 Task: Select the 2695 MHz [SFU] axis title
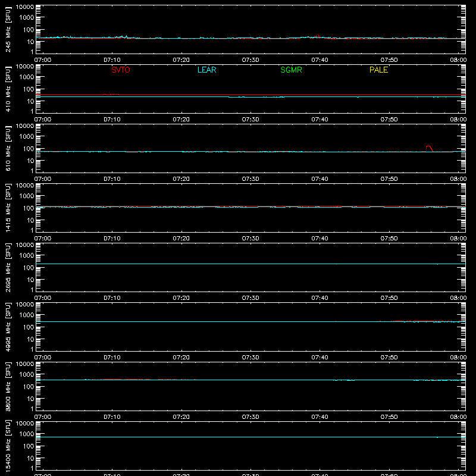click(8, 267)
